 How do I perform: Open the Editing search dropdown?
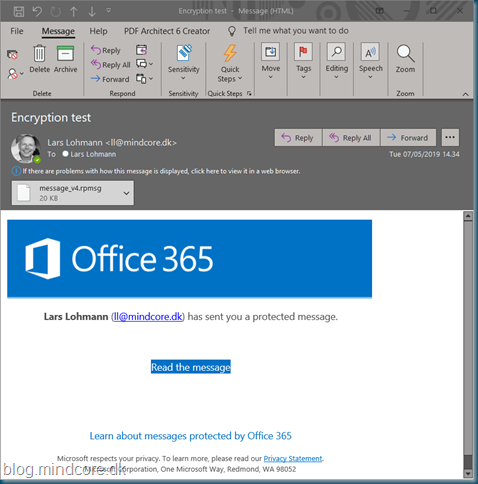tap(336, 62)
